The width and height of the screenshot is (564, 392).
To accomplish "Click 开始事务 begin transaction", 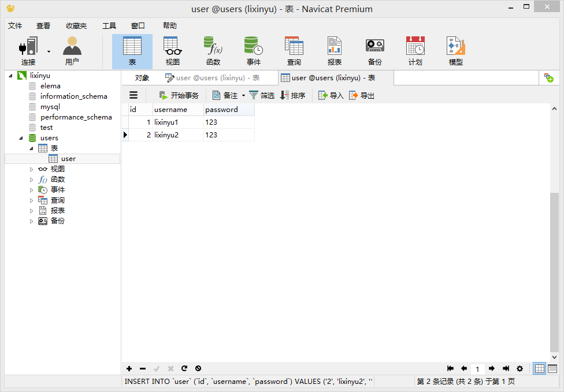I will coord(179,95).
